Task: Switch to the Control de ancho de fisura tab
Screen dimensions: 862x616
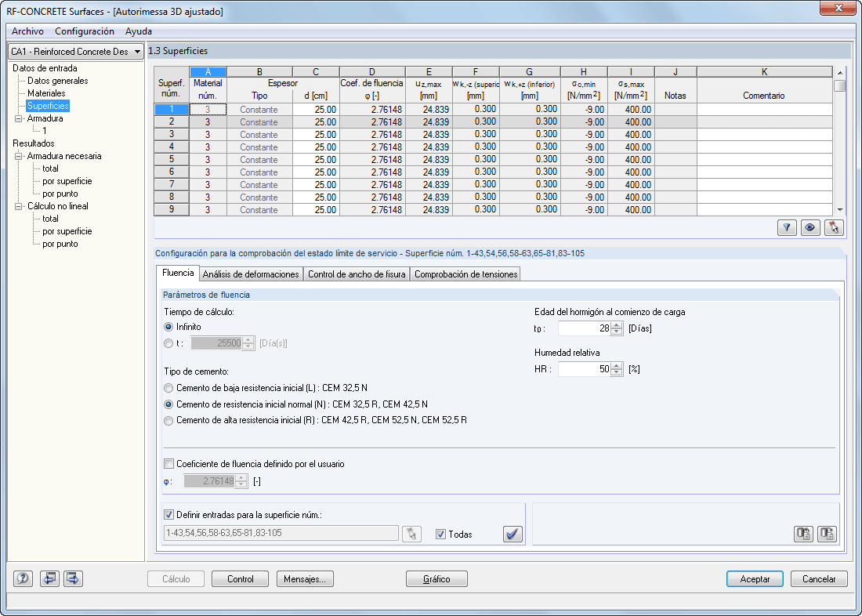Action: [x=357, y=274]
